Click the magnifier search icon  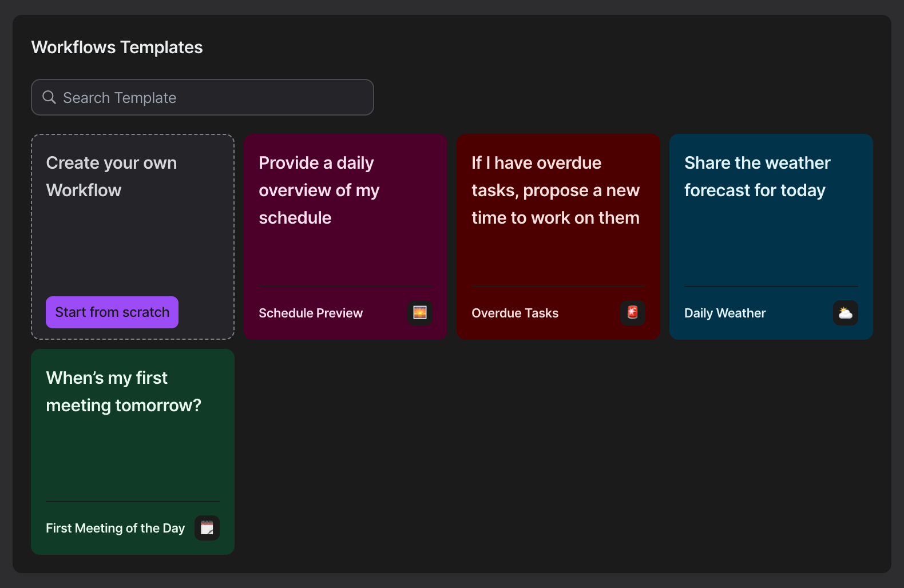[x=49, y=97]
